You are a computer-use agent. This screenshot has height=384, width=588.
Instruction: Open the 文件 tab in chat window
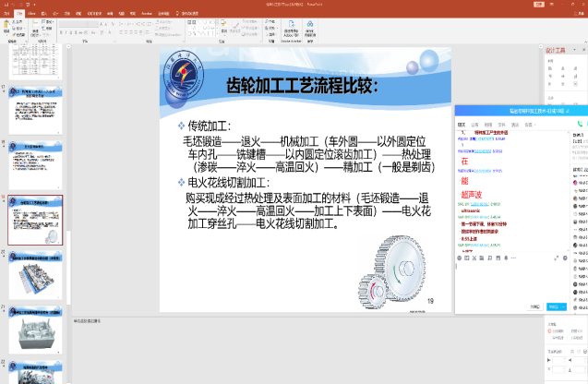pos(501,124)
